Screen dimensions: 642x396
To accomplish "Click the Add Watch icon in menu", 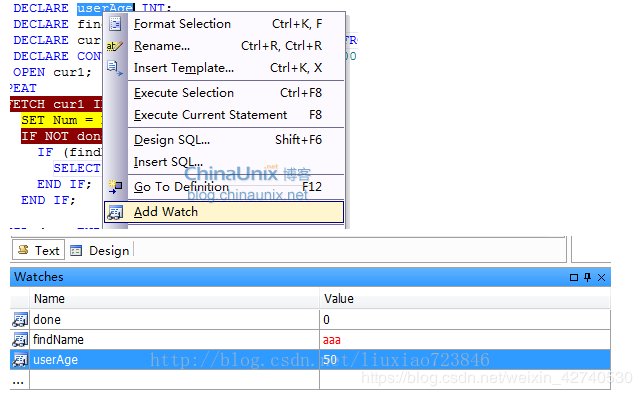I will point(115,212).
